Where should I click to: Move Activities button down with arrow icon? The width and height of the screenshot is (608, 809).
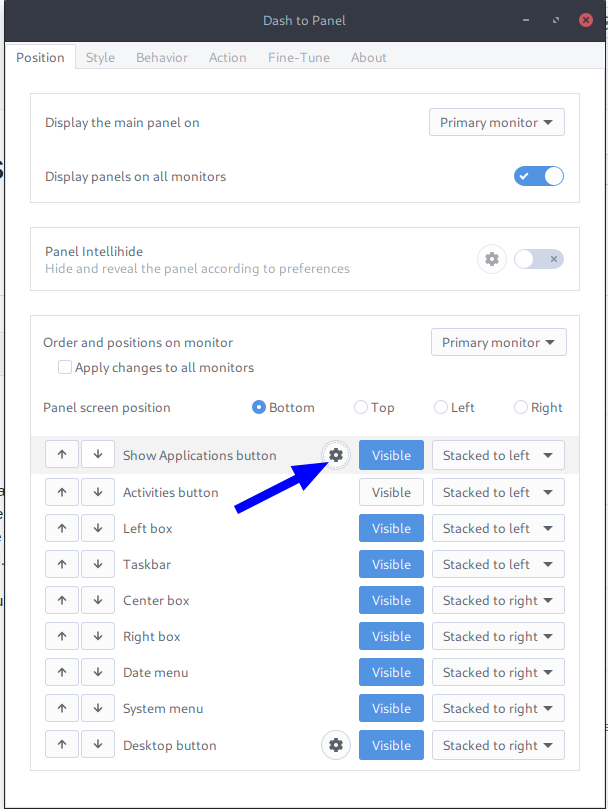(98, 492)
